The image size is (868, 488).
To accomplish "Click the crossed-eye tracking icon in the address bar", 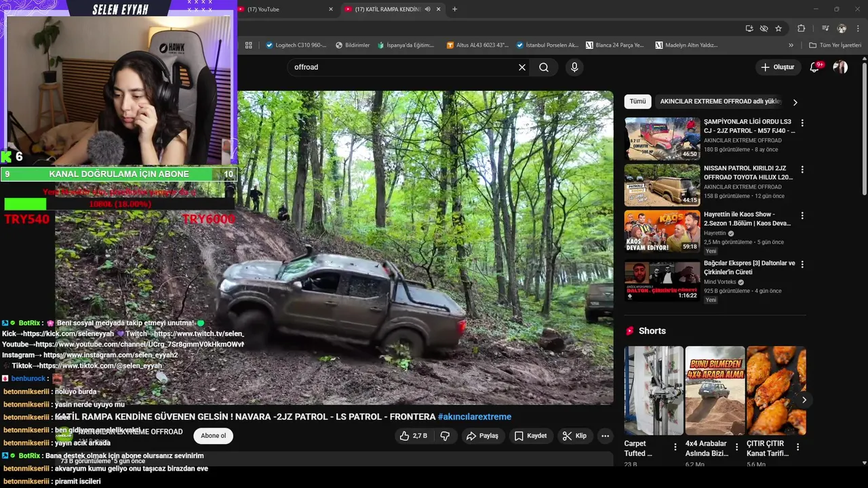I will coord(764,28).
